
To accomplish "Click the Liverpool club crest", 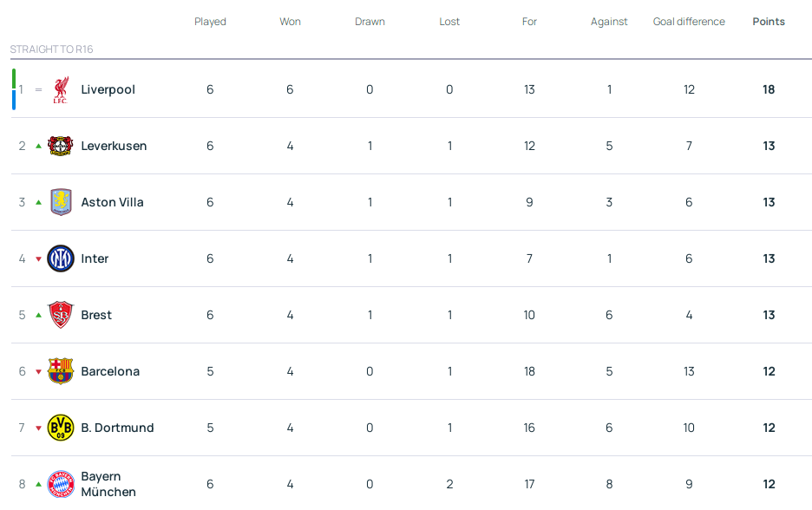I will [60, 89].
